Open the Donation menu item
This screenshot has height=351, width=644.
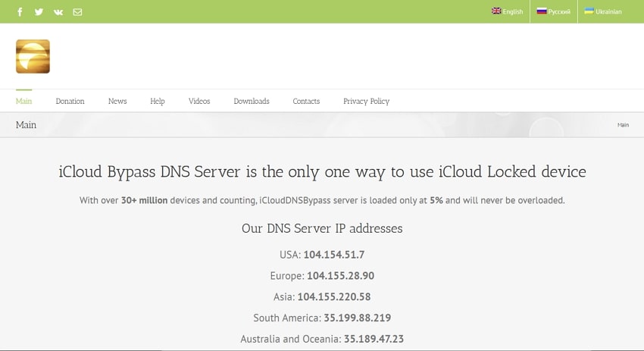tap(70, 101)
